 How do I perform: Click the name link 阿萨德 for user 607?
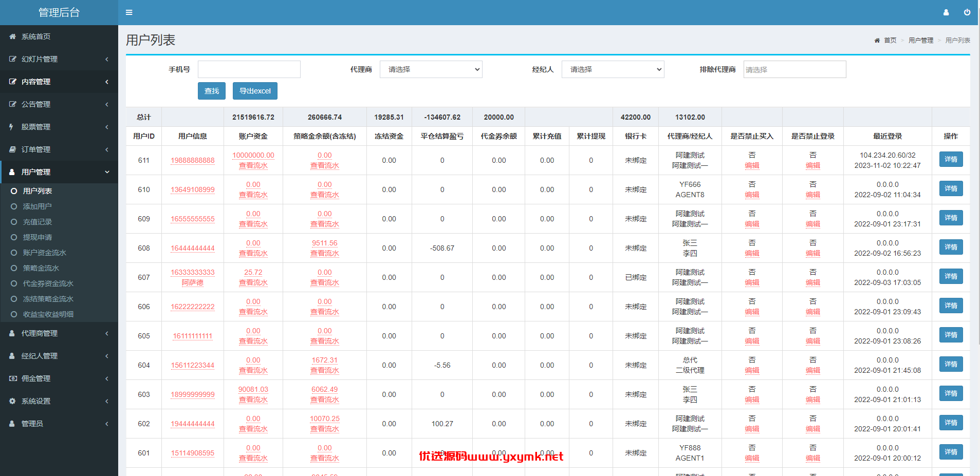pyautogui.click(x=193, y=282)
